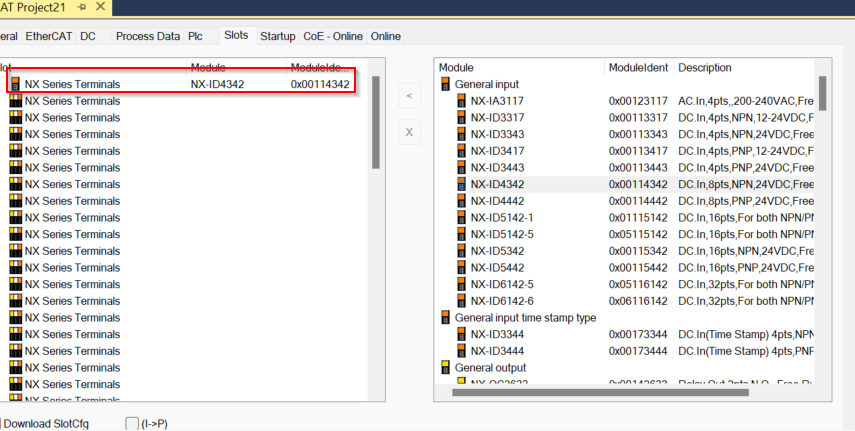Toggle the (I->P) checkbox
The image size is (855, 431).
132,423
